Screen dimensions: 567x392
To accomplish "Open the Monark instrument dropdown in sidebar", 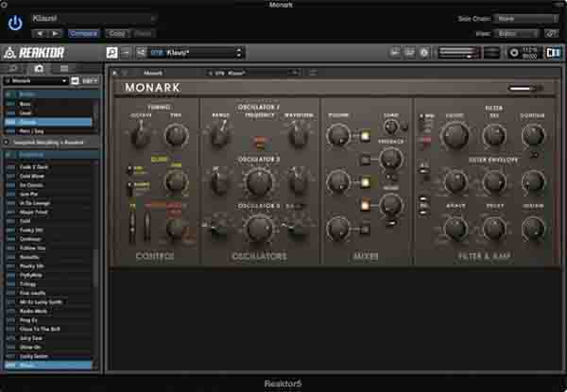I will coord(36,81).
